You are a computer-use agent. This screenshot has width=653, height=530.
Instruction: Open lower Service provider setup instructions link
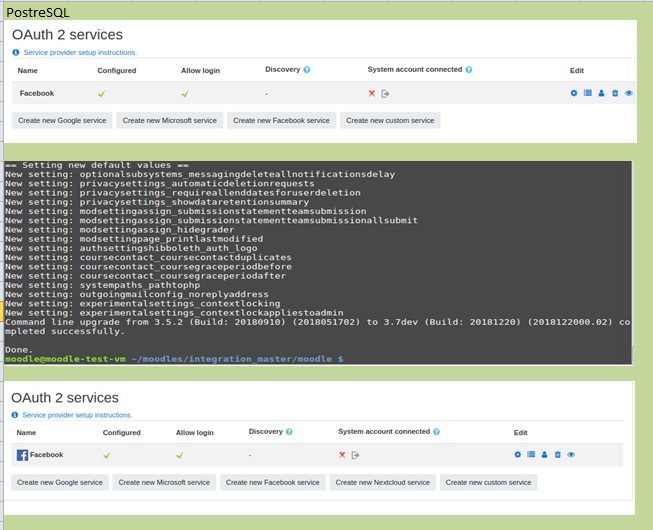(x=77, y=415)
